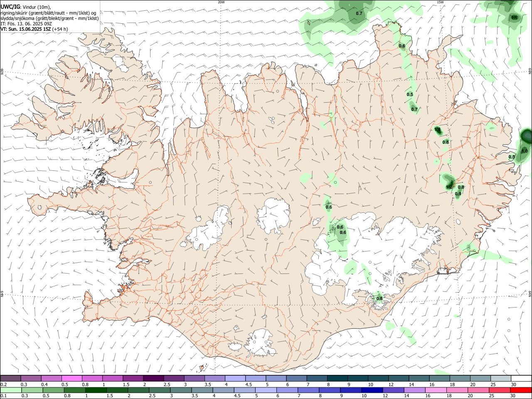Click bottom-row bright red swatch after 30

[x=520, y=390]
